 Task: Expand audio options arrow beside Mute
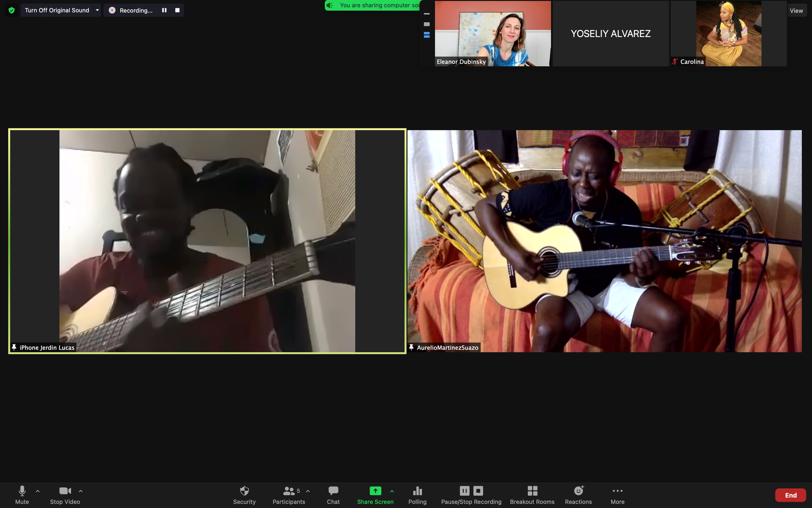(x=38, y=491)
